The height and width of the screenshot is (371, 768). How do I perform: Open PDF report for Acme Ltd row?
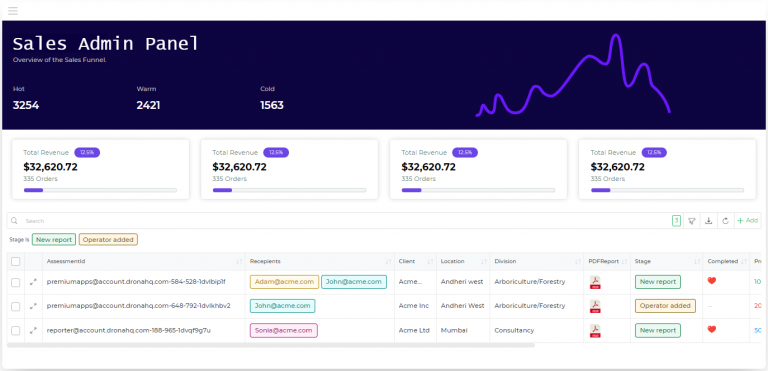595,330
